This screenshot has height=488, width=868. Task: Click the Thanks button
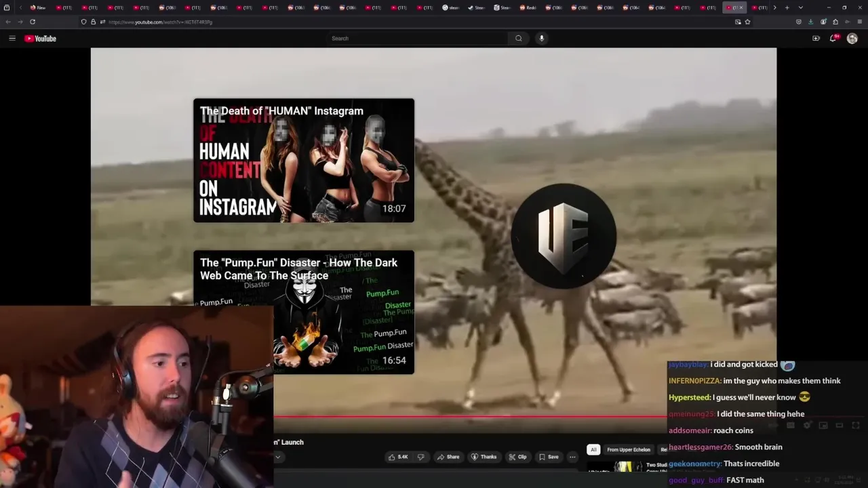(x=484, y=457)
